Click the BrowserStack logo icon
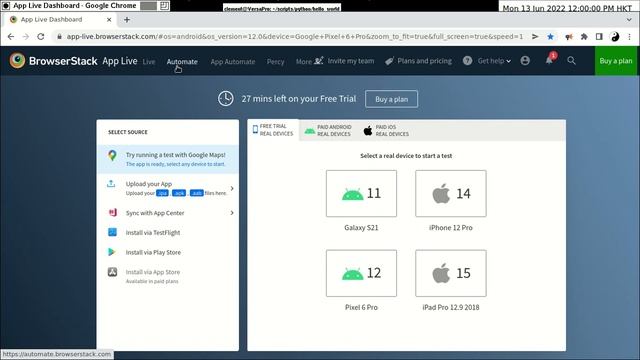The image size is (640, 360). [x=18, y=60]
